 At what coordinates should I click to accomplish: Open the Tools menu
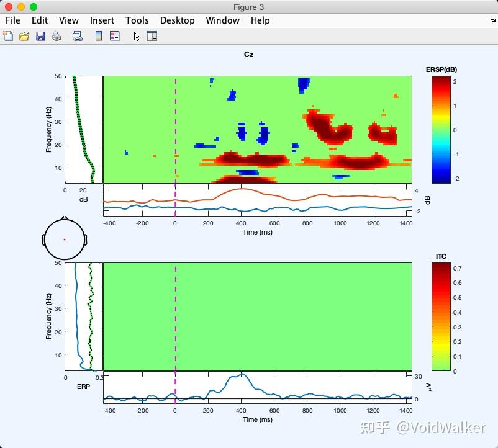pyautogui.click(x=137, y=20)
